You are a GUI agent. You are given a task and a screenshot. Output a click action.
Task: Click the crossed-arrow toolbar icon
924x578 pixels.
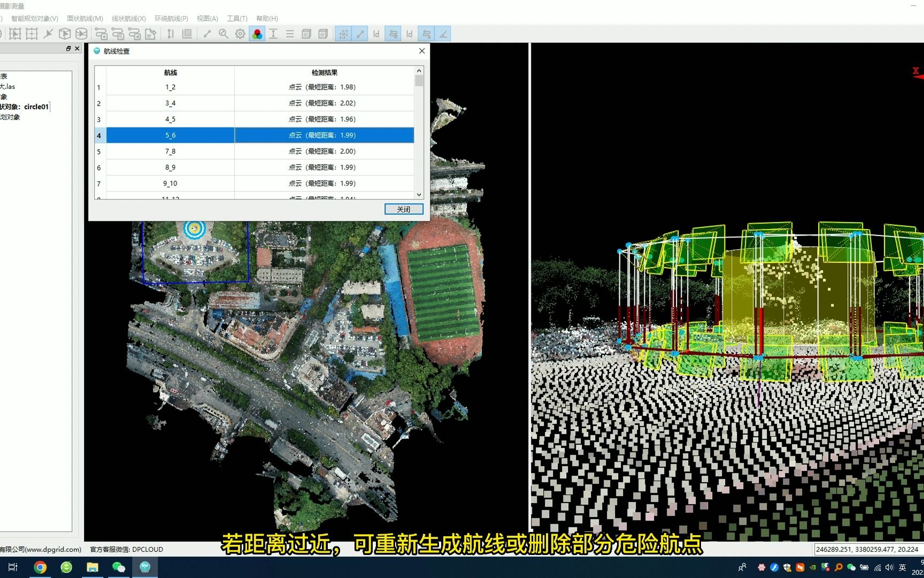48,34
